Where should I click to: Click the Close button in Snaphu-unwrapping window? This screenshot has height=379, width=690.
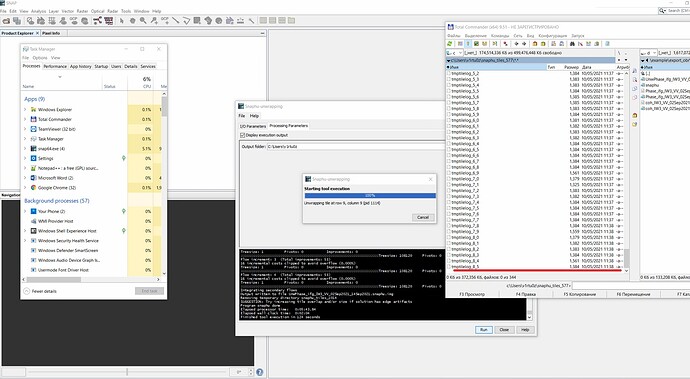(504, 330)
